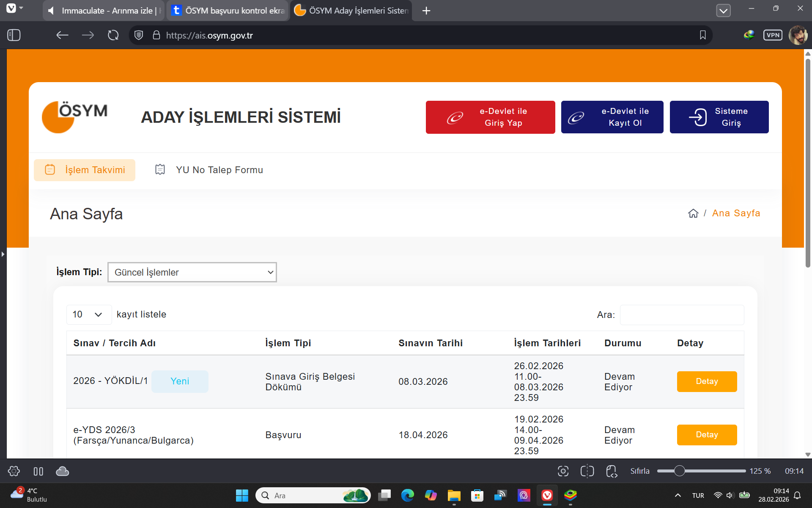Screen dimensions: 812x508
Task: Capture page with the camera icon
Action: (x=563, y=471)
